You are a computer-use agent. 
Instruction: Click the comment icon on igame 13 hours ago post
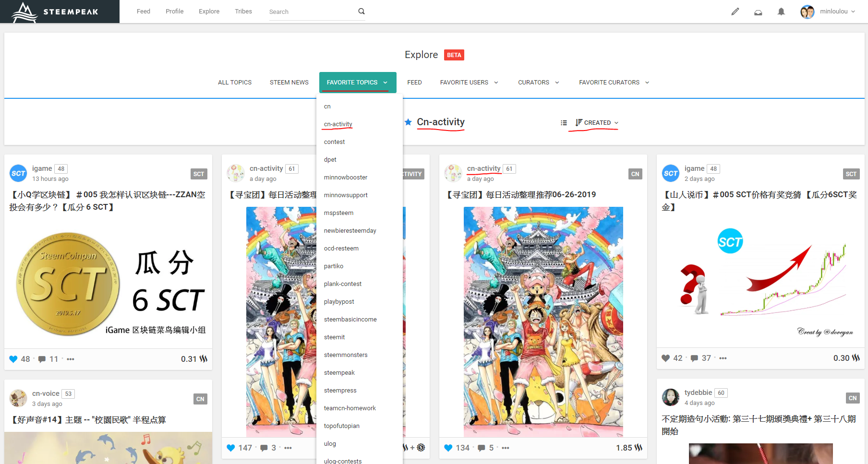(x=42, y=359)
